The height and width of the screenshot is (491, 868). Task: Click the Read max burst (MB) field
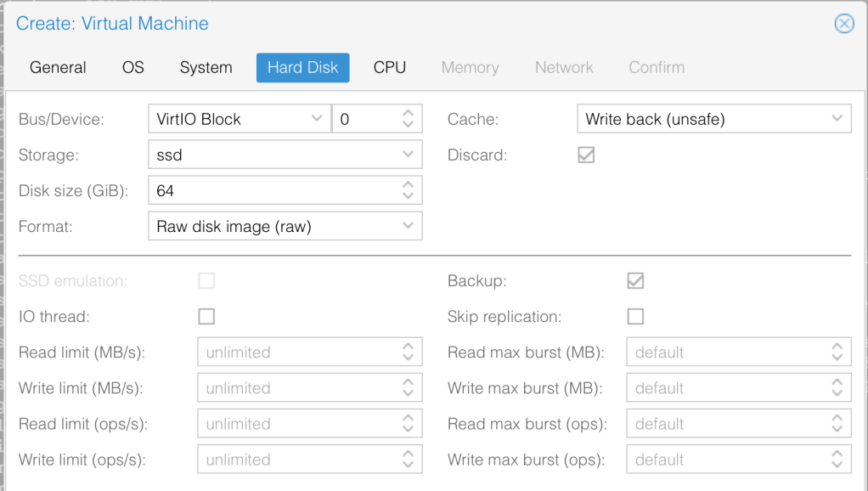[726, 353]
